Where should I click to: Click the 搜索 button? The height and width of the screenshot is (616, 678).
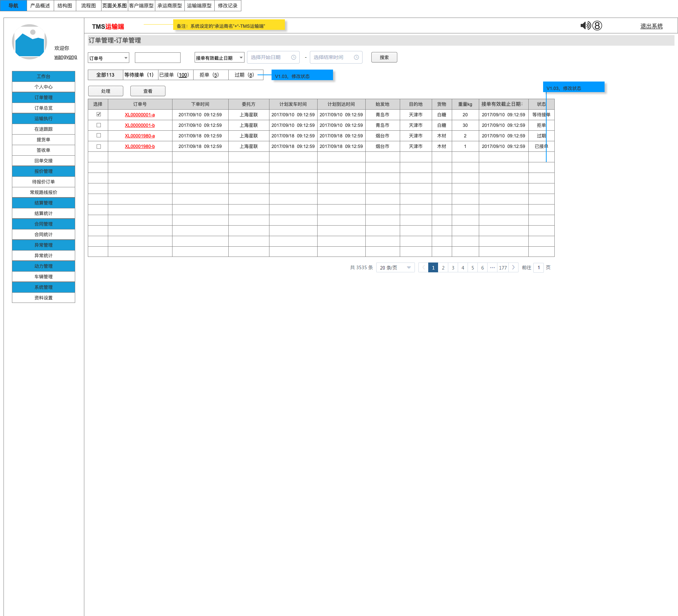(x=384, y=57)
